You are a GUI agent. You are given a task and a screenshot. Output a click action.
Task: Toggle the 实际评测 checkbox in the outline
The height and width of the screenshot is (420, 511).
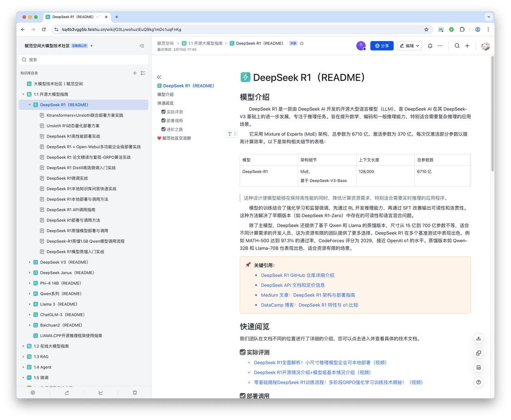[x=163, y=112]
